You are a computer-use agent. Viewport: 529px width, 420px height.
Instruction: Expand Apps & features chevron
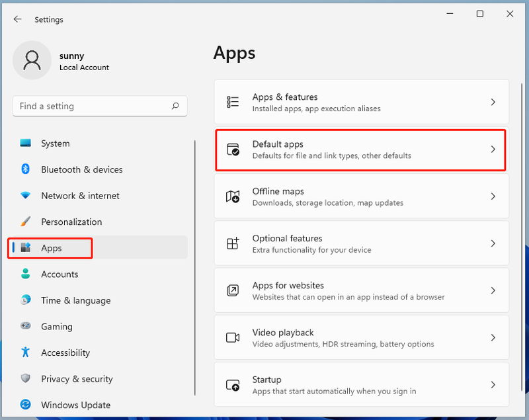click(x=493, y=102)
